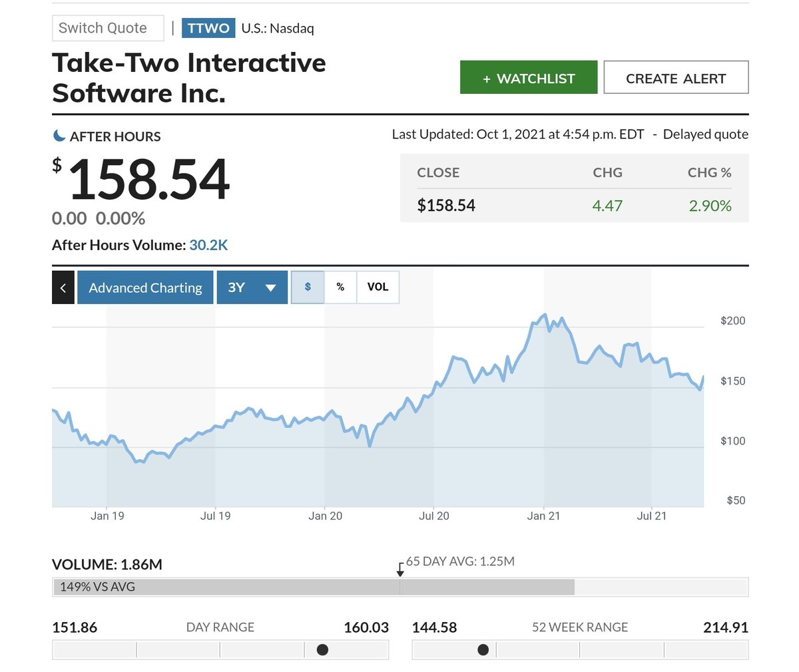799x672 pixels.
Task: Click the TTWO ticker badge
Action: [x=208, y=28]
